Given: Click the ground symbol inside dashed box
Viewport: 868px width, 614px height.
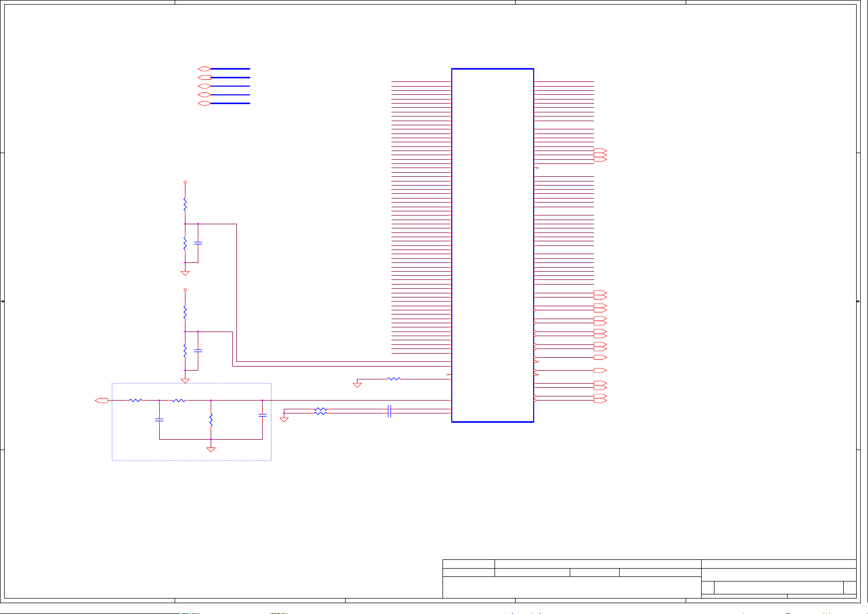Looking at the screenshot, I should (x=211, y=450).
